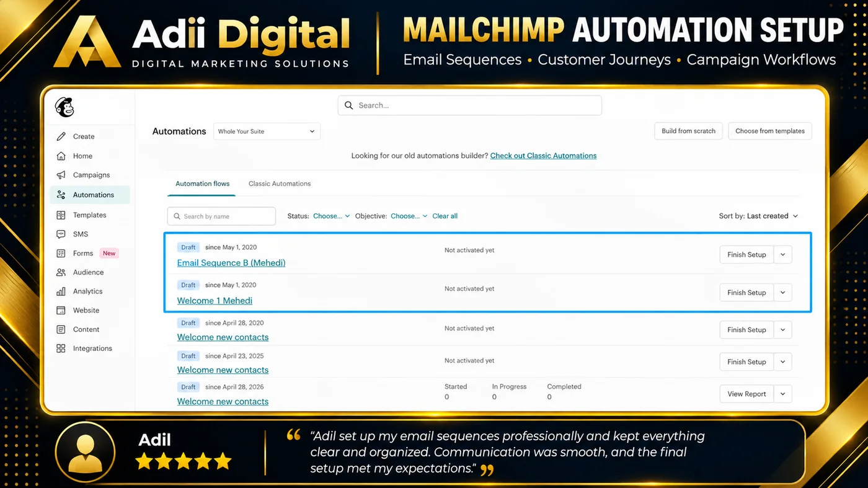Open the Welcome 1 Mehedi automation
The height and width of the screenshot is (488, 868).
click(215, 301)
